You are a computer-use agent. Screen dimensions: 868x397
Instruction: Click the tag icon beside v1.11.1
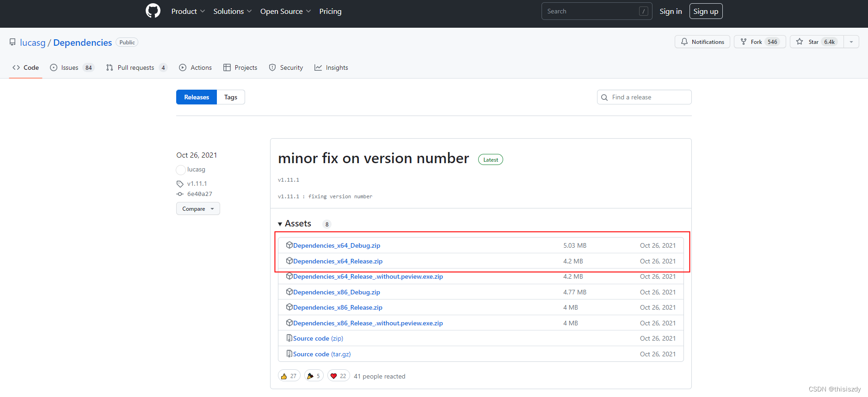(x=180, y=184)
